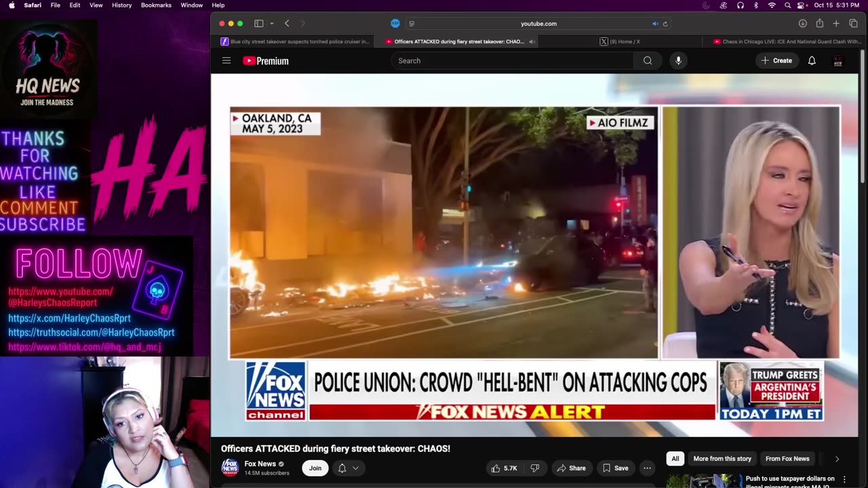Focus the YouTube search field
868x488 pixels.
point(512,60)
